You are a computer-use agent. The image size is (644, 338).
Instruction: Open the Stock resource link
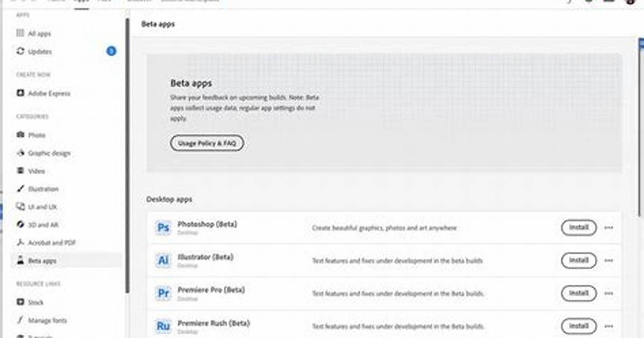30,302
